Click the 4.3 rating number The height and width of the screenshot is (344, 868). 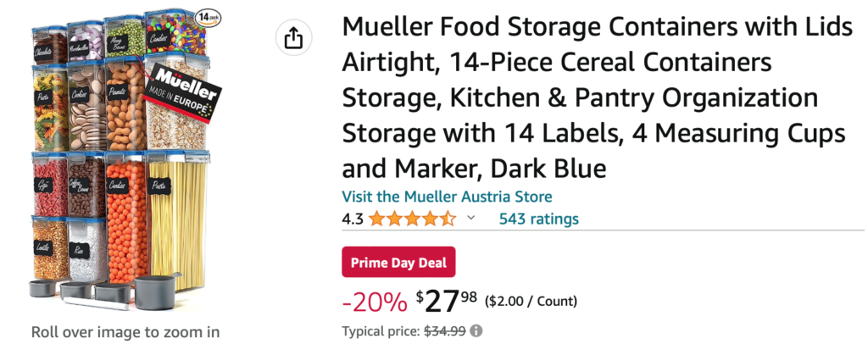353,219
